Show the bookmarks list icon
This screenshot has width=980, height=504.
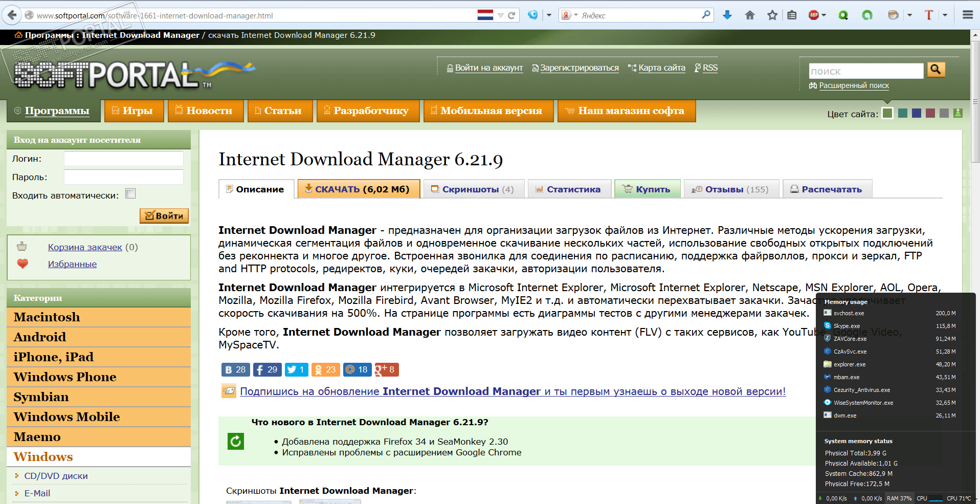click(x=792, y=15)
